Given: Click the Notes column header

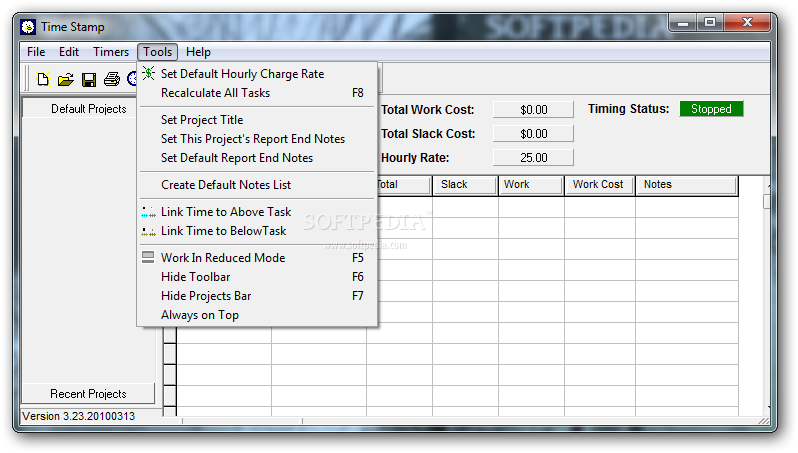Looking at the screenshot, I should point(687,185).
